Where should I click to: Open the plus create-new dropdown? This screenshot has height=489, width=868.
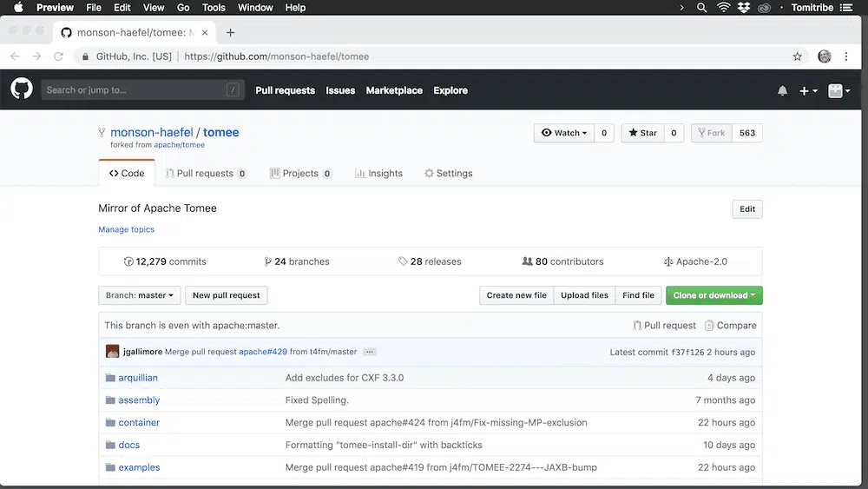[808, 91]
